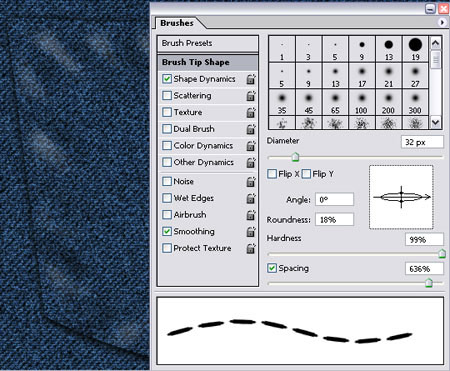Click the lock icon beside Texture
Image resolution: width=450 pixels, height=371 pixels.
[x=251, y=112]
